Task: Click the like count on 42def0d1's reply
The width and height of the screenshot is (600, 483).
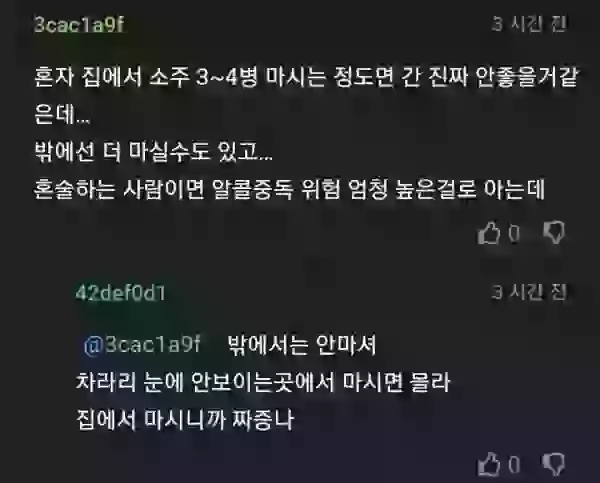Action: (x=514, y=464)
